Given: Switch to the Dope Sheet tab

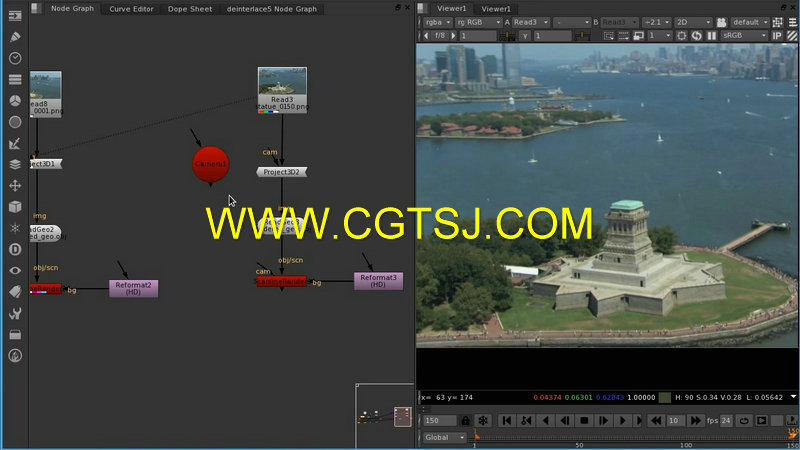Looking at the screenshot, I should click(x=190, y=9).
